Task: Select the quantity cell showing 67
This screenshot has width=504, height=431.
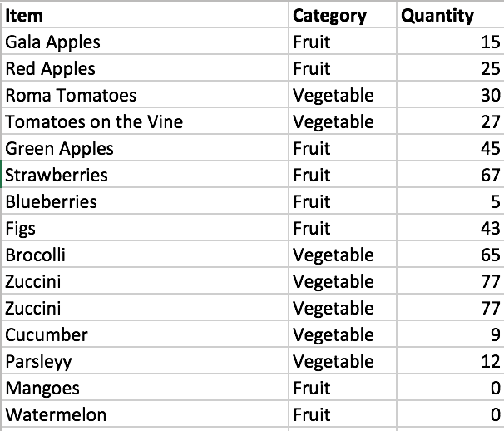Action: 449,175
